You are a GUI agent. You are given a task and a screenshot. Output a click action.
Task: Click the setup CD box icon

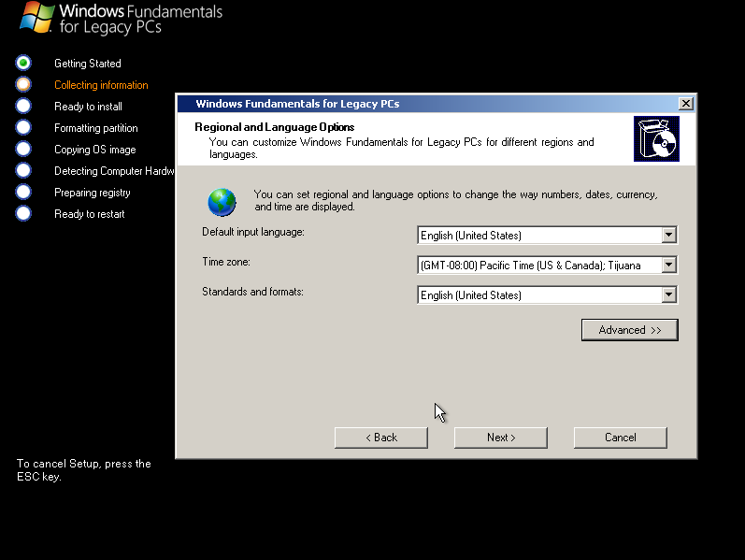[x=656, y=138]
